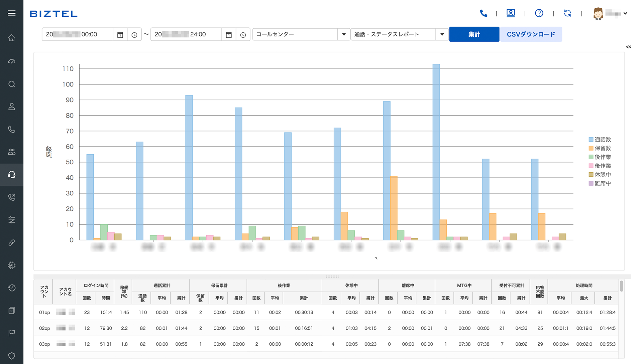Click the 保留累計 column header
Viewport: 642px width, 364px height.
(x=219, y=286)
